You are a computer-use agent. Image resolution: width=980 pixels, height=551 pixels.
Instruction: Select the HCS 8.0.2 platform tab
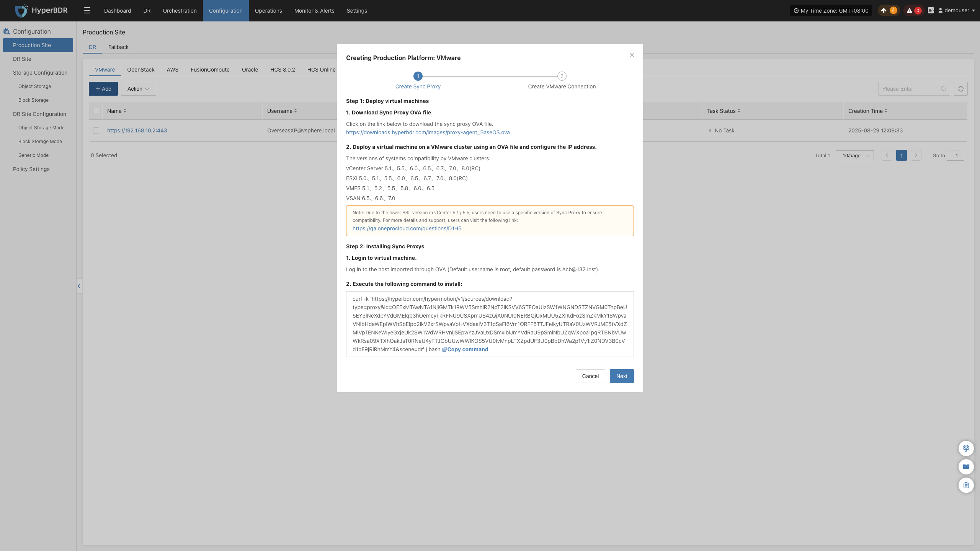(283, 70)
